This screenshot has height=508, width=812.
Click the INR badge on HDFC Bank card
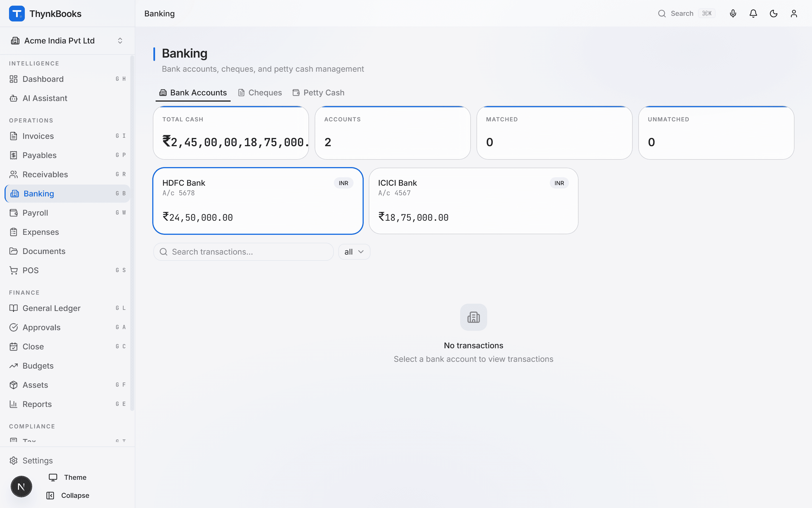tap(343, 183)
